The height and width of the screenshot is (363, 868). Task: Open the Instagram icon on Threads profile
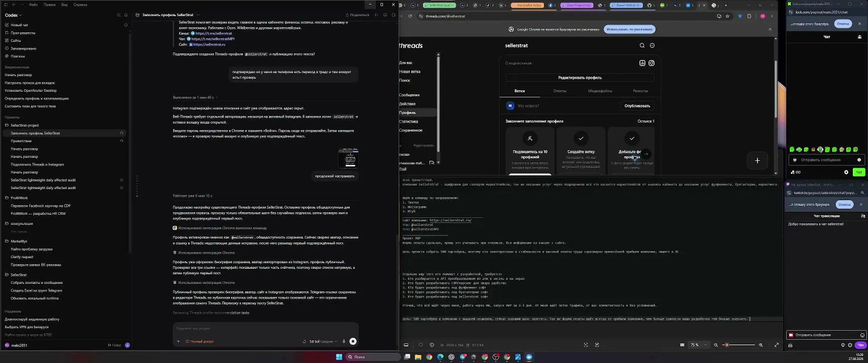tap(652, 63)
